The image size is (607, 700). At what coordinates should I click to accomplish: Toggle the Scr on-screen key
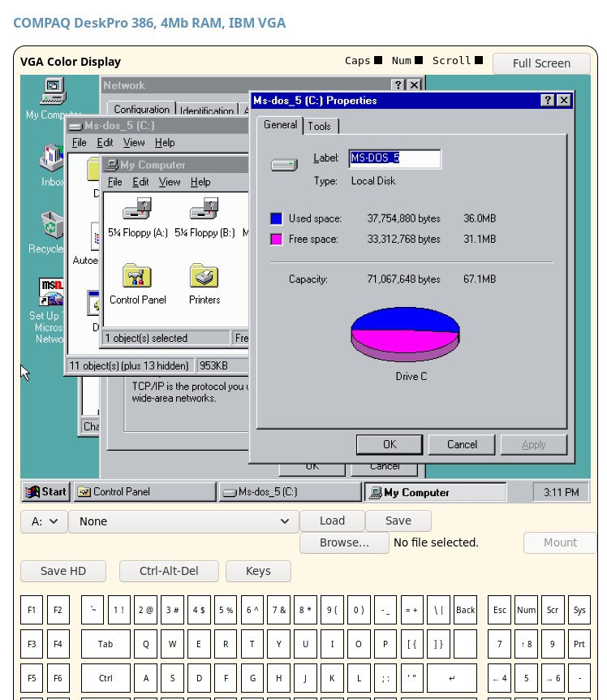point(553,610)
